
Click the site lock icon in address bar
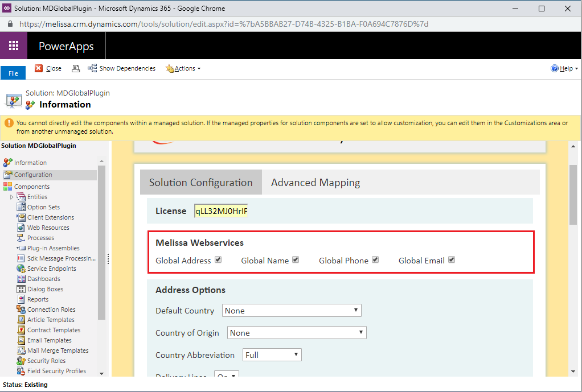coord(10,24)
